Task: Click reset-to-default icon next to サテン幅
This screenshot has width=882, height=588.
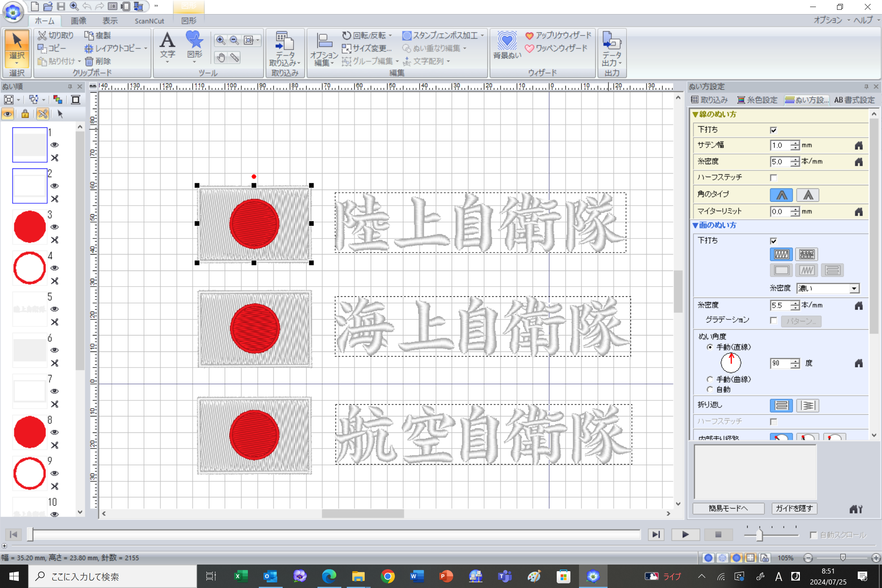Action: 859,145
